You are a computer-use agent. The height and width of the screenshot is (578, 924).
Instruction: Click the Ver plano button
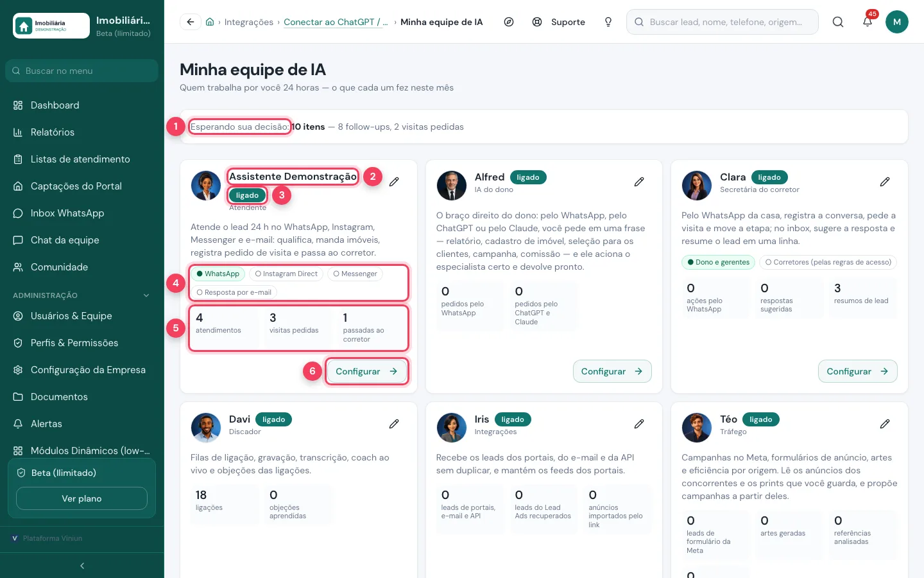point(81,498)
